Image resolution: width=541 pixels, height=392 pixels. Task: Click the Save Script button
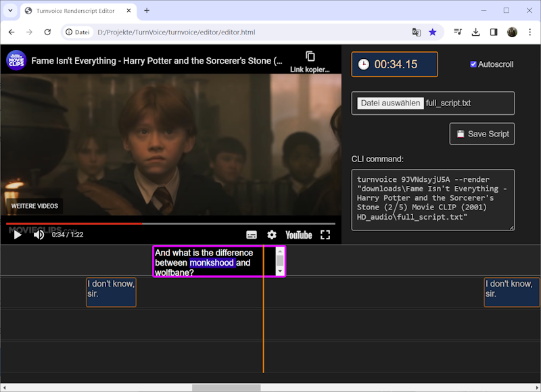click(x=482, y=134)
